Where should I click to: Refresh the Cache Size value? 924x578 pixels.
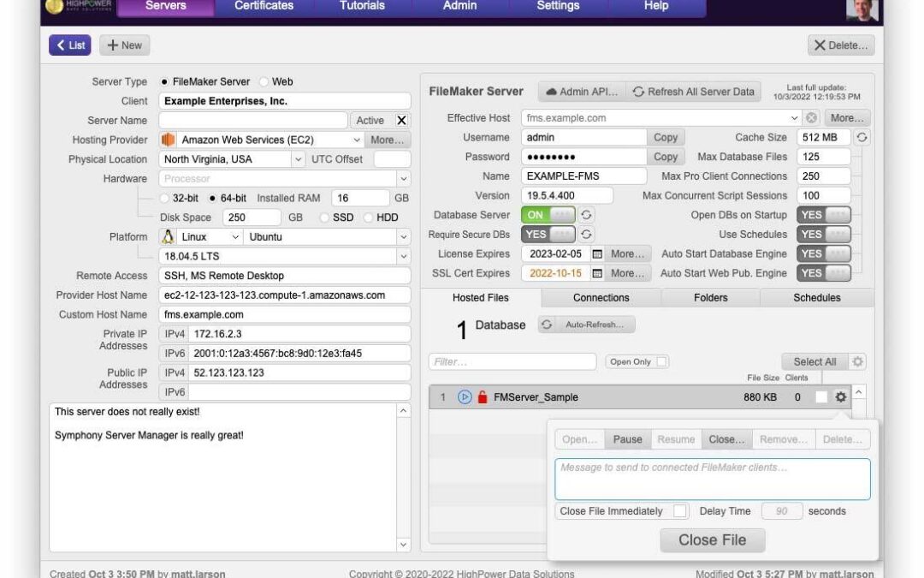coord(862,137)
